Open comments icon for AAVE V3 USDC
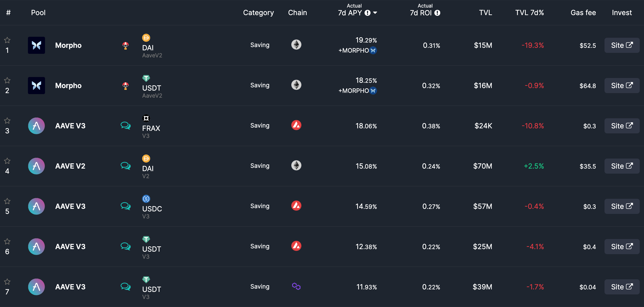 pyautogui.click(x=126, y=206)
